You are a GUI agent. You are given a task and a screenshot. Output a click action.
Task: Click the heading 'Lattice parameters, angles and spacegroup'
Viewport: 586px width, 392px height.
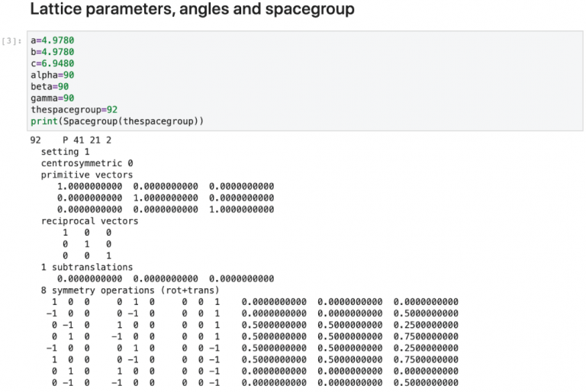point(192,9)
